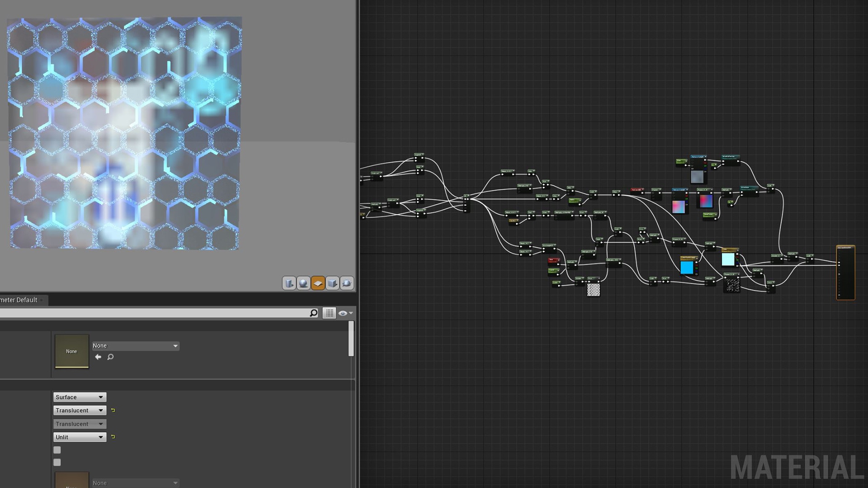Select the Parameter Default tab
This screenshot has width=868, height=488.
(x=19, y=300)
